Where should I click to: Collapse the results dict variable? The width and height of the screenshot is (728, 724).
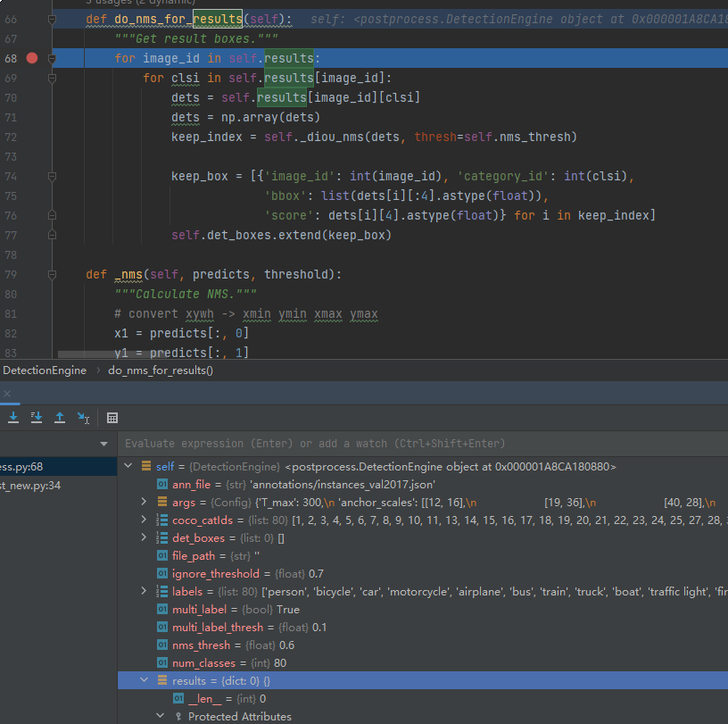pyautogui.click(x=144, y=680)
